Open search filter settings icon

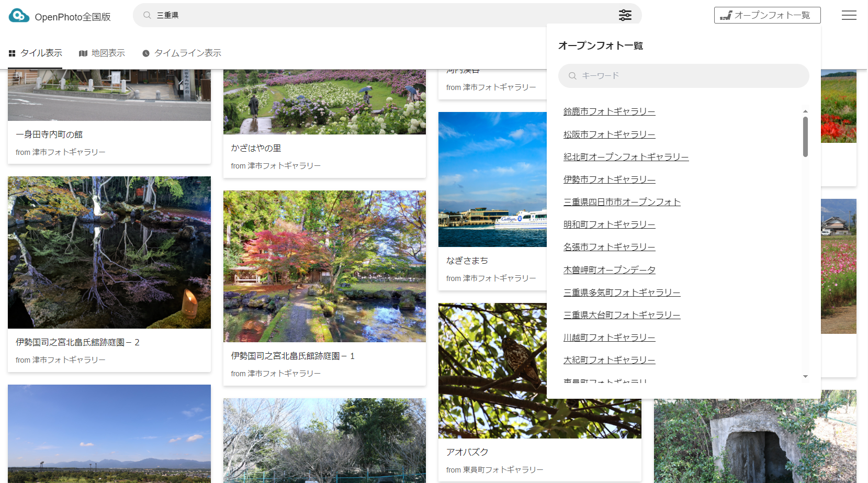click(625, 15)
